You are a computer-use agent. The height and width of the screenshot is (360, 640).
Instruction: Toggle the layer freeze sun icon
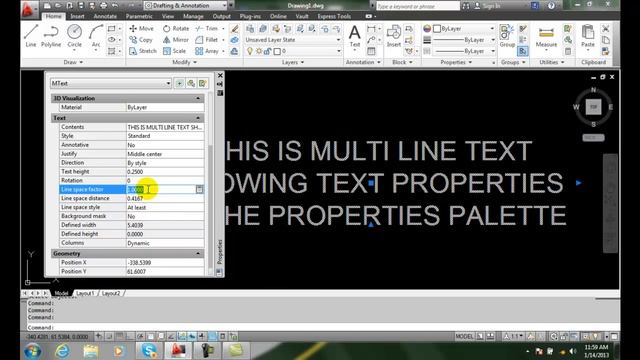259,51
